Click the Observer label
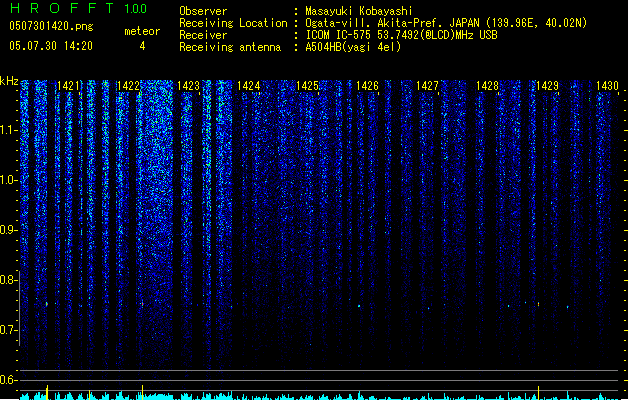The height and width of the screenshot is (400, 629). [x=203, y=11]
